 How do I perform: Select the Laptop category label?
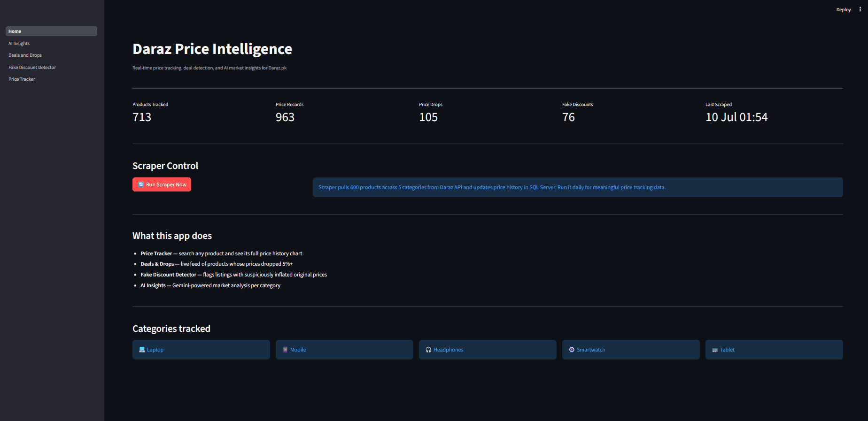155,350
